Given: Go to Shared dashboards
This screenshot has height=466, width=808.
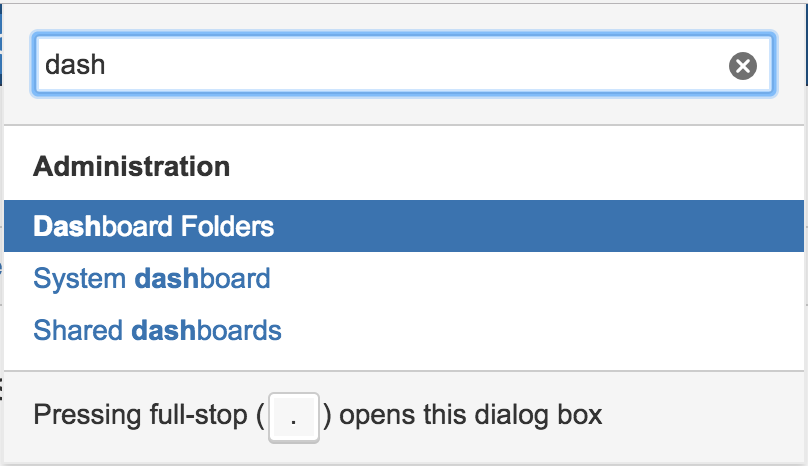Looking at the screenshot, I should (x=157, y=329).
